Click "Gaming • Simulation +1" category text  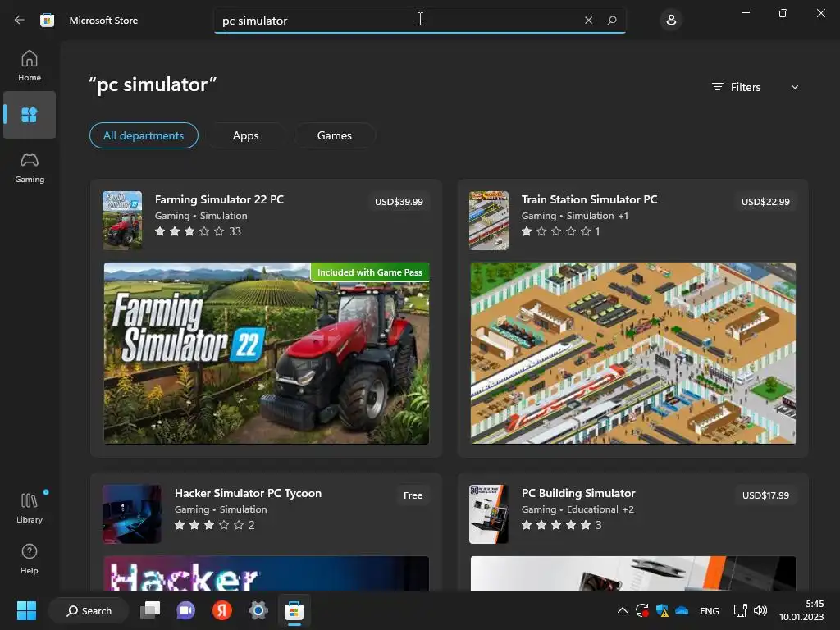pos(575,216)
